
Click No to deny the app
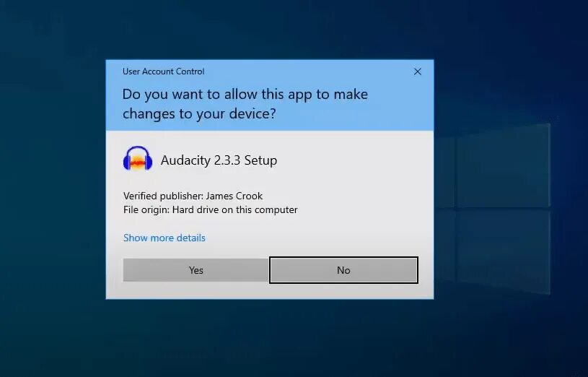[343, 270]
